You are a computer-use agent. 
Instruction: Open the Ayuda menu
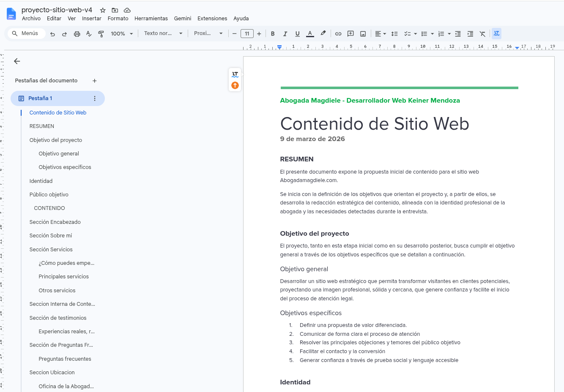click(x=241, y=19)
